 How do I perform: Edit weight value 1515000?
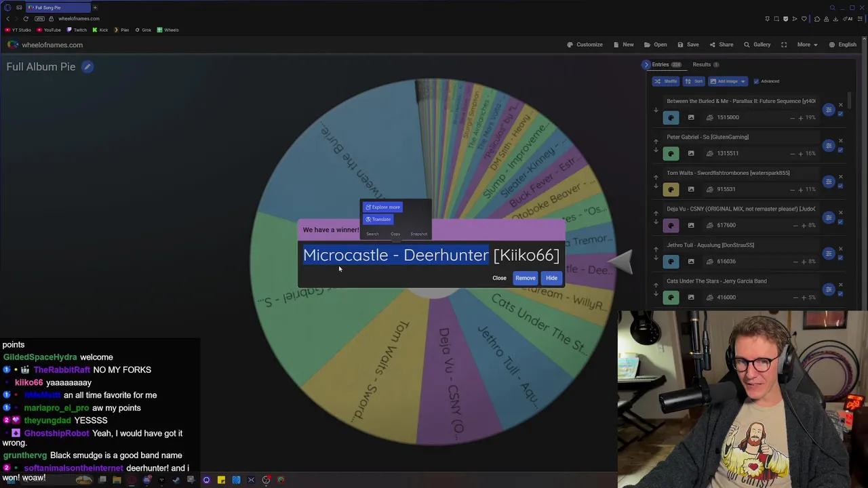click(728, 117)
